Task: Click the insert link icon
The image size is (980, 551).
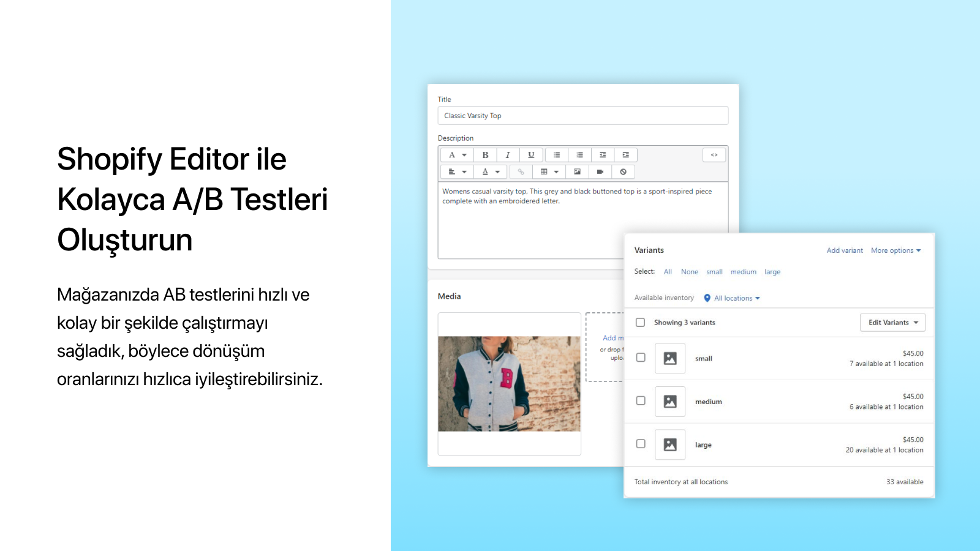Action: click(x=521, y=172)
